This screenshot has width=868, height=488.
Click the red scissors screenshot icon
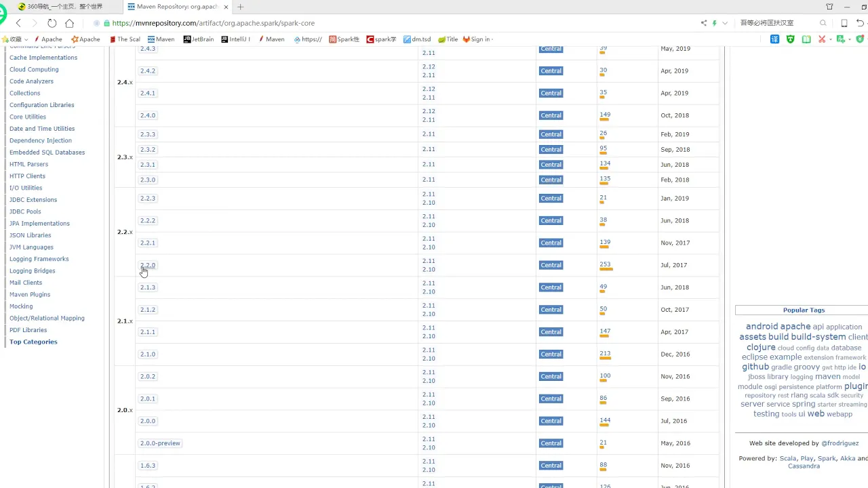(x=822, y=39)
